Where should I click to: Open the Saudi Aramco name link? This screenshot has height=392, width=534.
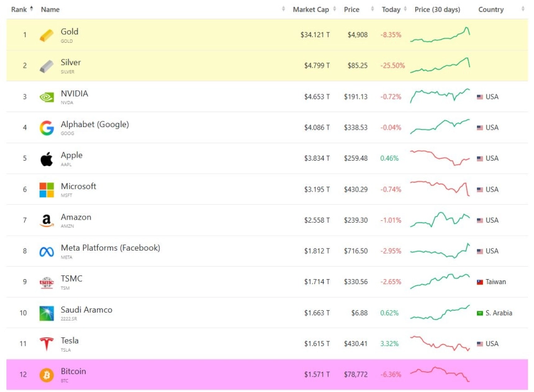(x=86, y=310)
